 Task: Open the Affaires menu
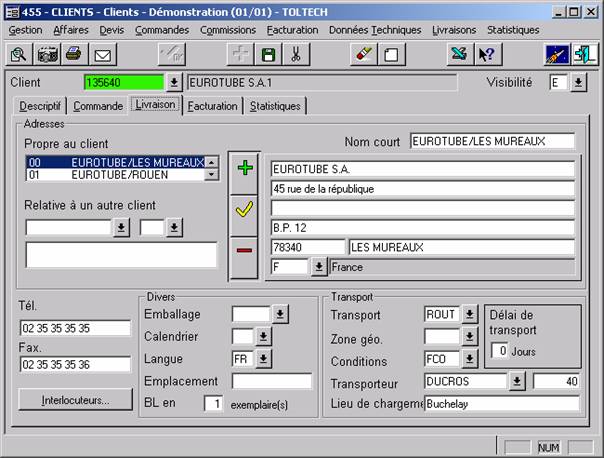[71, 30]
